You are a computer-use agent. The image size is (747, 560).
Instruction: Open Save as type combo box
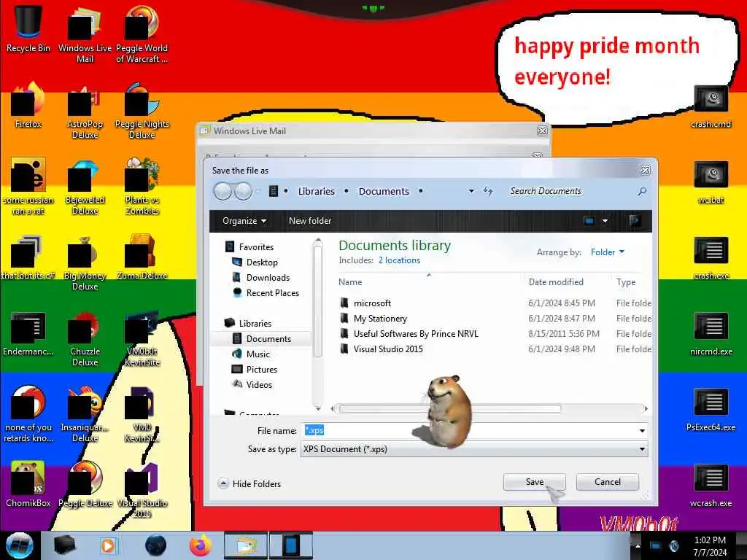click(x=474, y=449)
